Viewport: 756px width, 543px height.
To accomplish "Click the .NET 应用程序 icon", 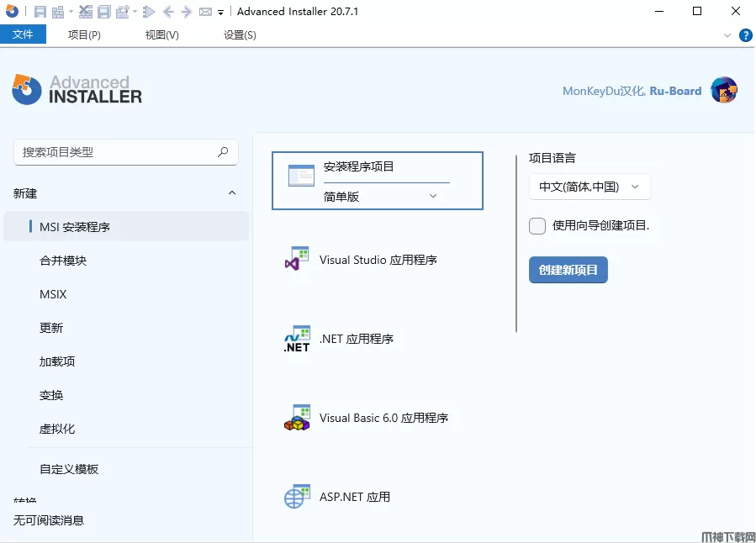I will (297, 339).
